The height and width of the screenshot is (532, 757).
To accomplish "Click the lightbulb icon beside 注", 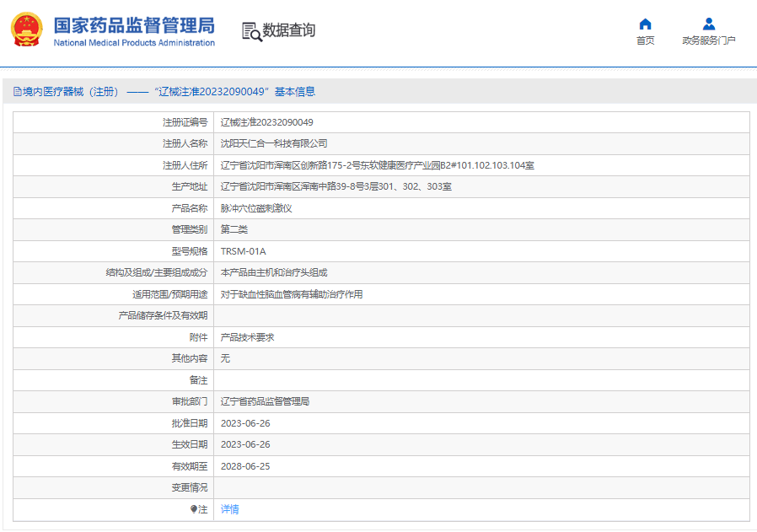I will (x=194, y=509).
